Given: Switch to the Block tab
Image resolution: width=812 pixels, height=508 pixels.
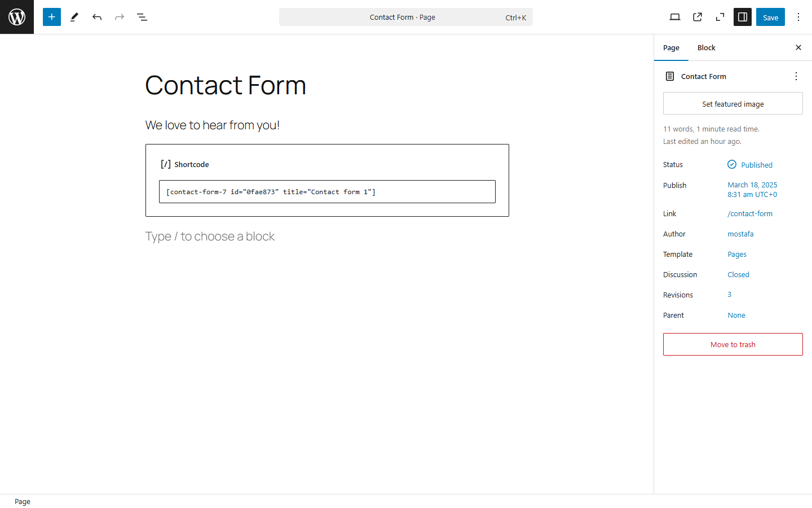Looking at the screenshot, I should [x=706, y=47].
